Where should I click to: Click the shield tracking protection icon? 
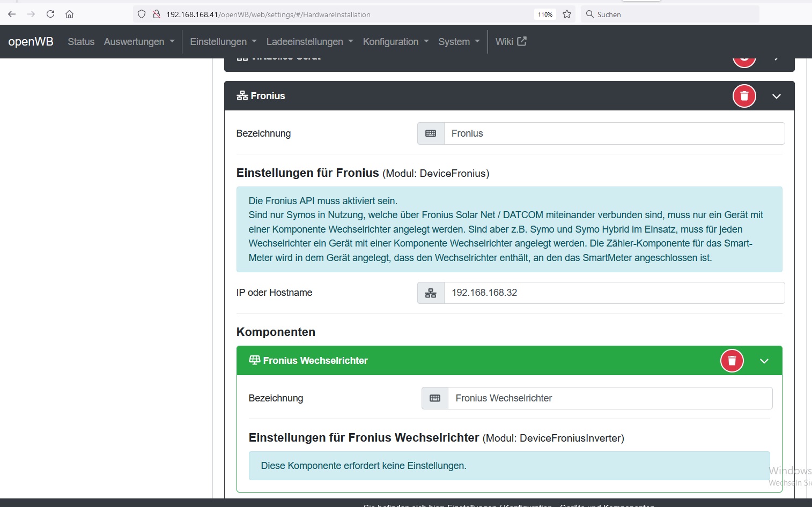pyautogui.click(x=142, y=14)
